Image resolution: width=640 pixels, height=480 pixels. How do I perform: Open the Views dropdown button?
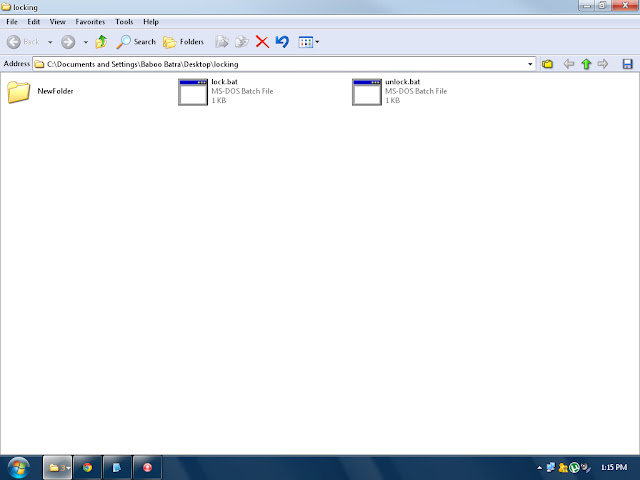[309, 42]
